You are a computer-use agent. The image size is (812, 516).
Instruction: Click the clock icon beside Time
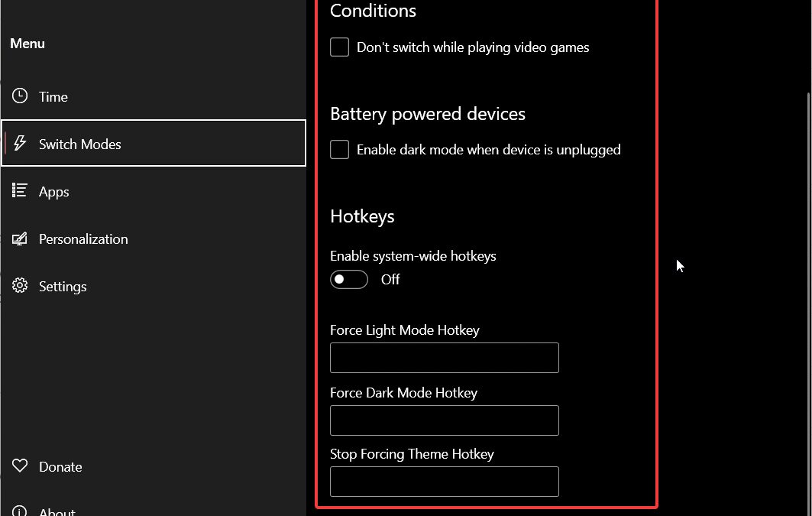pyautogui.click(x=20, y=96)
